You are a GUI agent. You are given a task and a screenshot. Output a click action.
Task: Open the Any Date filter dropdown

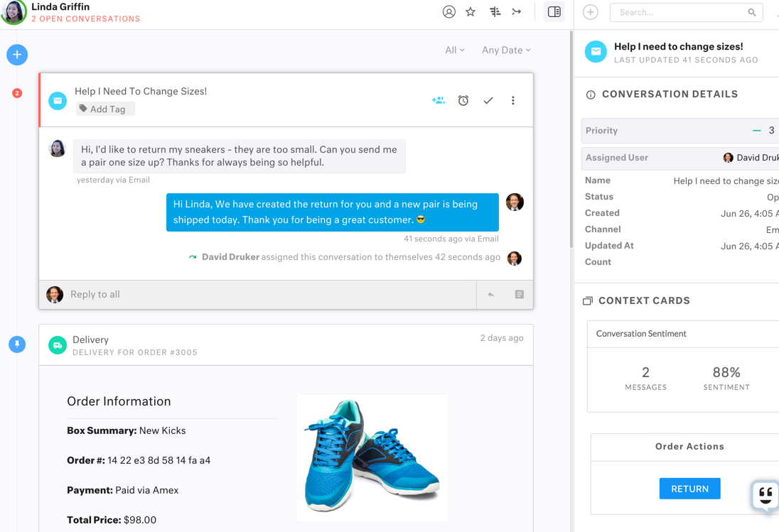(x=506, y=50)
